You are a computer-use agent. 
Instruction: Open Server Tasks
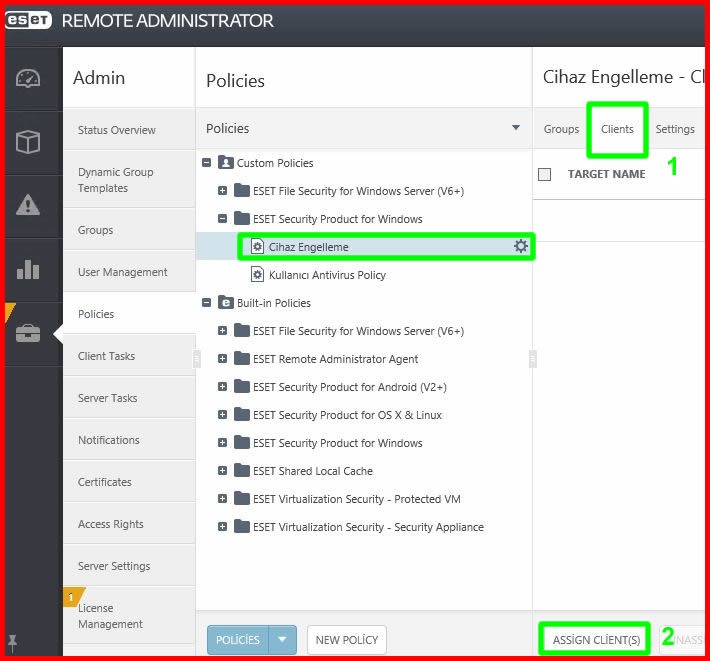130,398
